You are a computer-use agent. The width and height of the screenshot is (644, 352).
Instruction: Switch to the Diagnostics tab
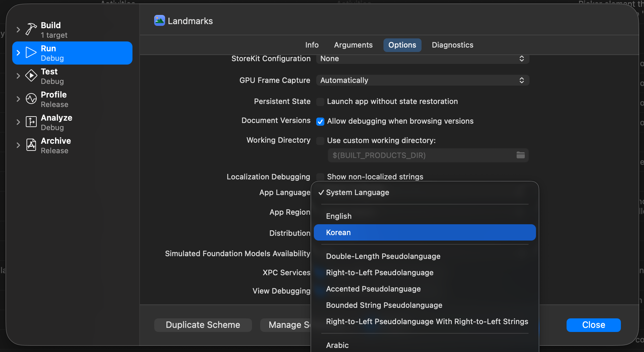pyautogui.click(x=452, y=45)
